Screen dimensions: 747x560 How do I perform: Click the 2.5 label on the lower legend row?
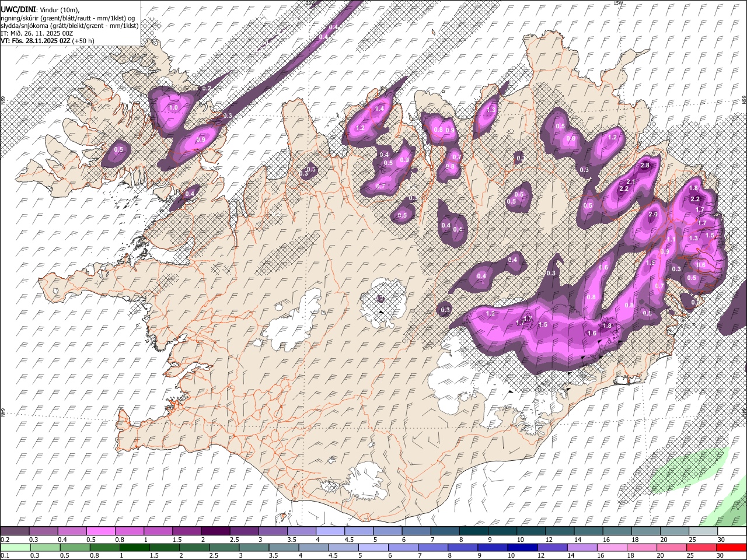[214, 556]
